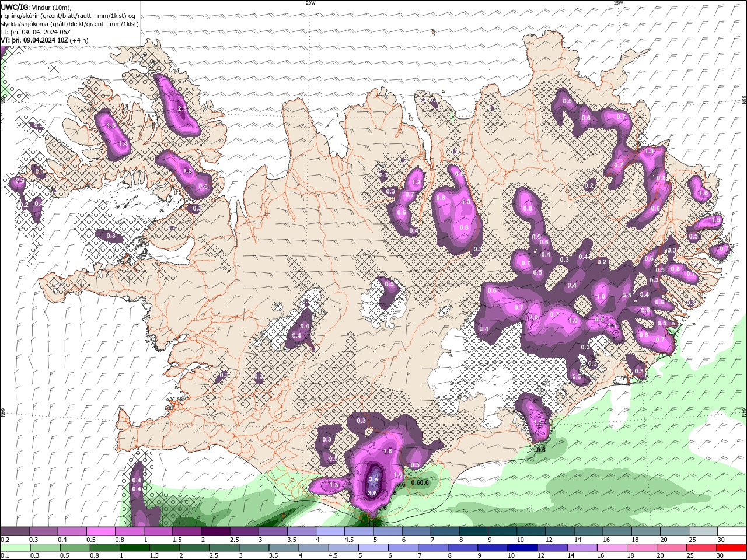Click the '1.8' value on the map
This screenshot has width=747, height=560.
pyautogui.click(x=187, y=171)
